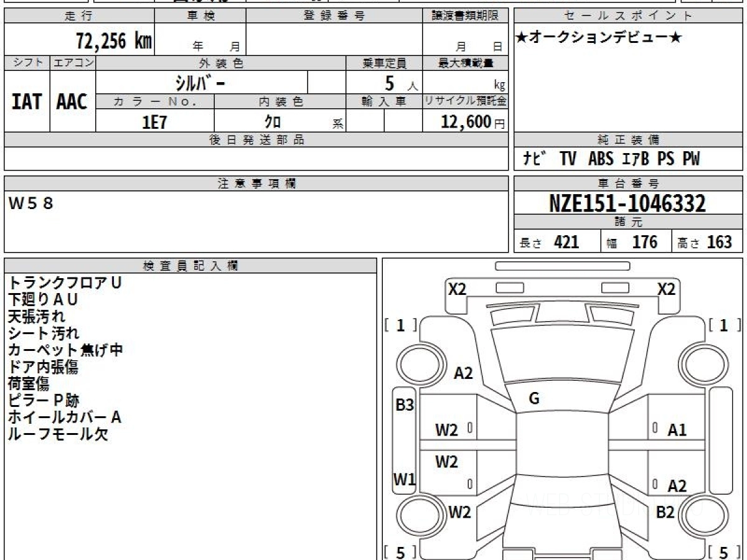Click the length value 421

[x=566, y=242]
